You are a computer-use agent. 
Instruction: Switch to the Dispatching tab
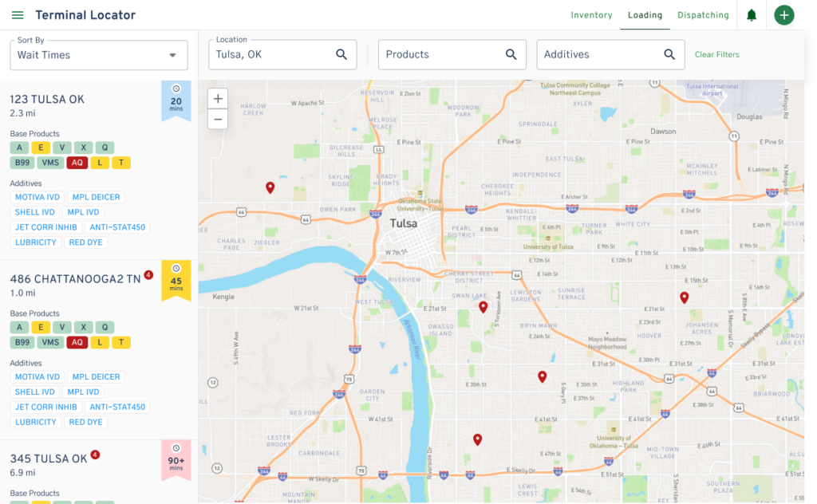(x=703, y=15)
